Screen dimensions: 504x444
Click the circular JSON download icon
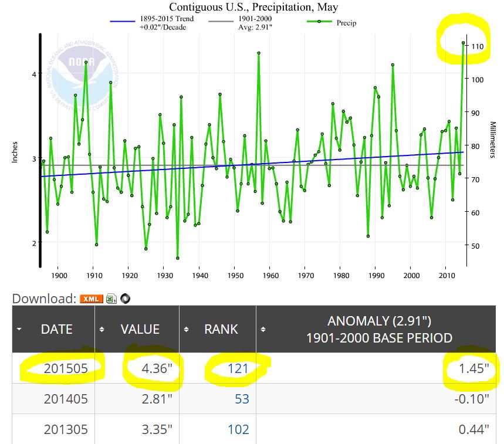(125, 299)
